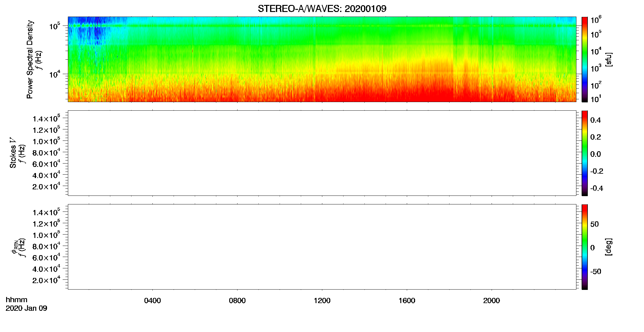Click the Stokes V colorbar
644x332 pixels.
point(584,153)
